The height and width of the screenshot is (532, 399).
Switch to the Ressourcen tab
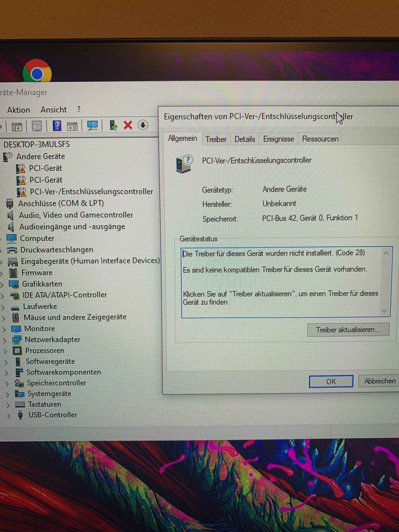click(320, 139)
